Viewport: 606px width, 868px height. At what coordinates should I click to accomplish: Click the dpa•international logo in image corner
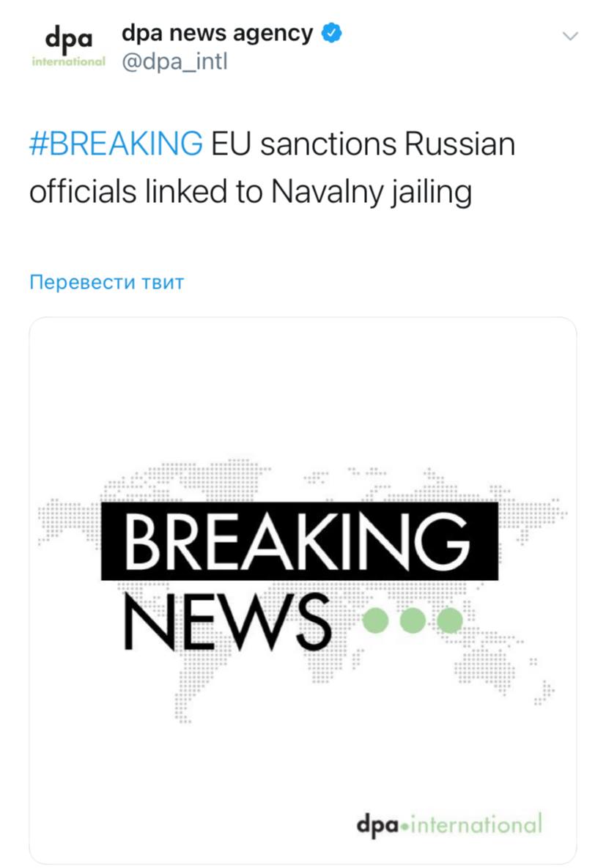(x=449, y=824)
